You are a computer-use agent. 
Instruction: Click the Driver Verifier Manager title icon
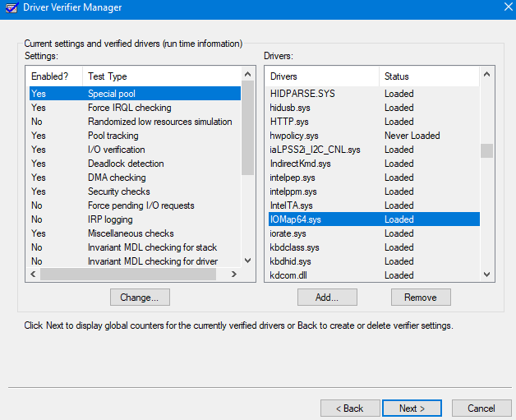click(12, 7)
